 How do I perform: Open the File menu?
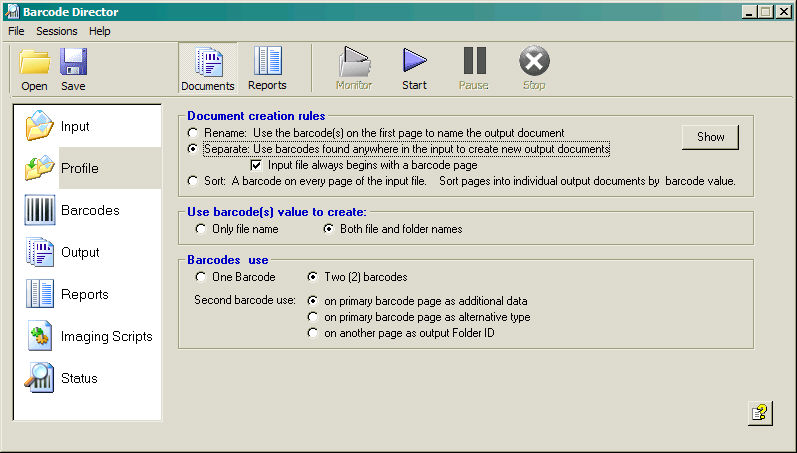pyautogui.click(x=16, y=31)
